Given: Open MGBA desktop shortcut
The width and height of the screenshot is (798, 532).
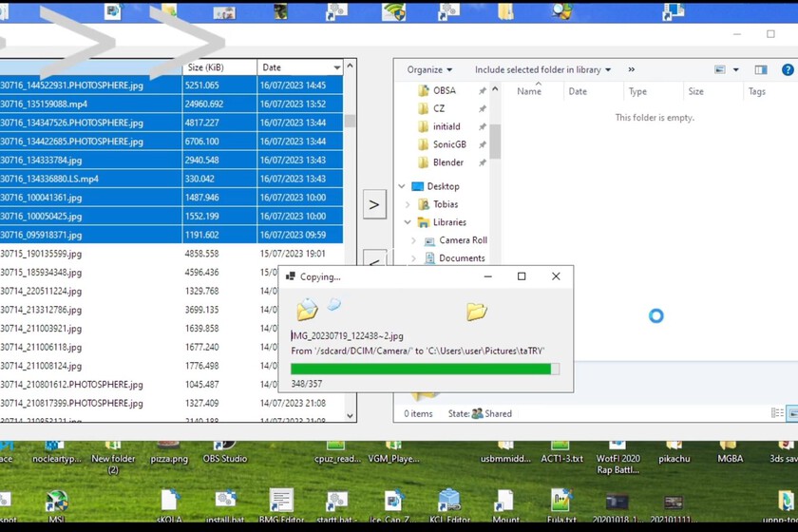Looking at the screenshot, I should pyautogui.click(x=730, y=452).
